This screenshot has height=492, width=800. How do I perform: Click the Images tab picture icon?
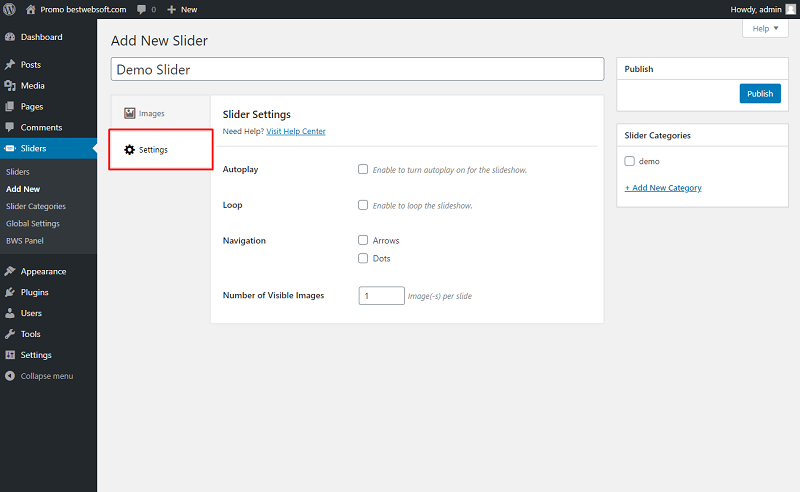130,113
